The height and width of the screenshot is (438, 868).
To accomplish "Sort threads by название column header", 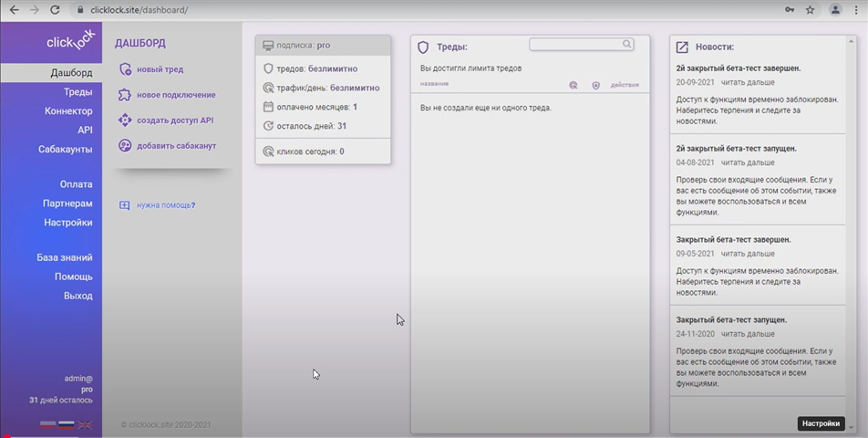I will coord(434,85).
